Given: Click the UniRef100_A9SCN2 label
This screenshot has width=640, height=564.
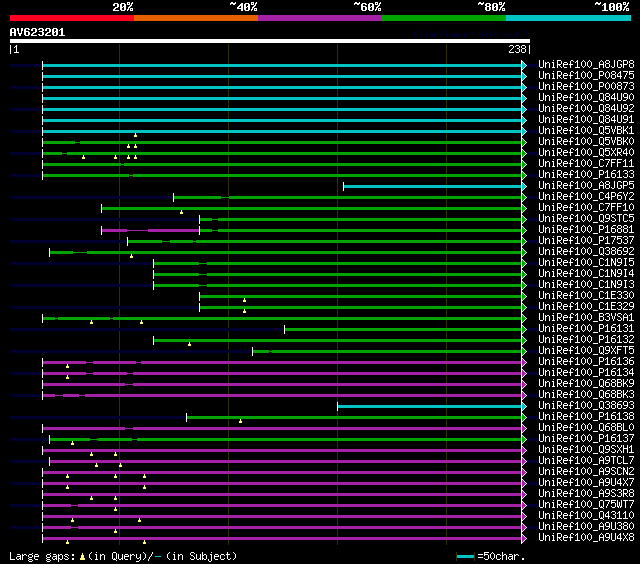Looking at the screenshot, I should [586, 472].
